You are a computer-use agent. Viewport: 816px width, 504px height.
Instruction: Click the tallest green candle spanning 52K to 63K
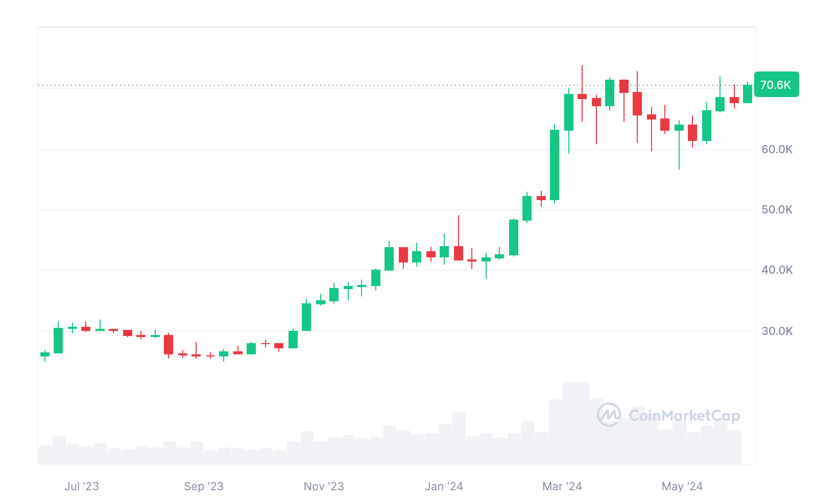click(x=555, y=164)
